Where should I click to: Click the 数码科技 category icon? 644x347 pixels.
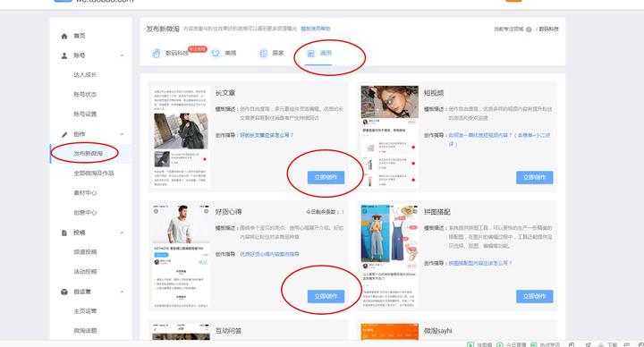tap(156, 53)
